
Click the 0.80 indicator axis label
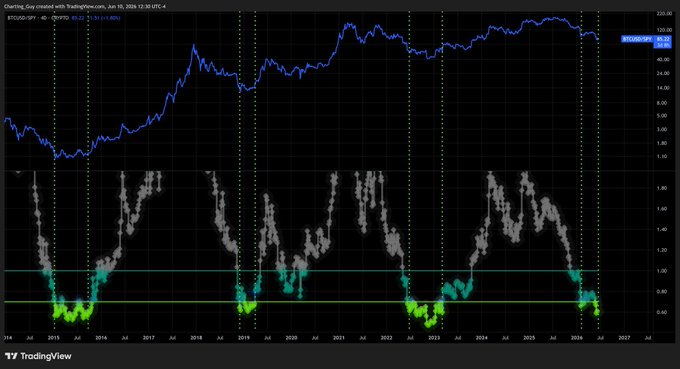[662, 291]
